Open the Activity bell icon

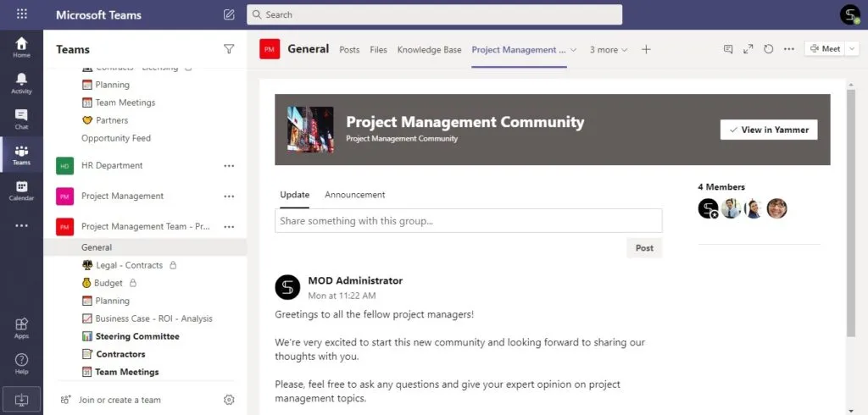tap(21, 84)
